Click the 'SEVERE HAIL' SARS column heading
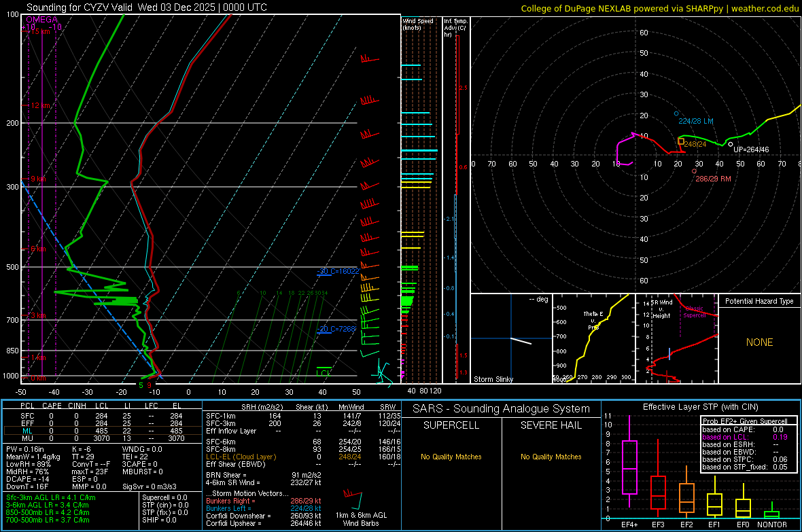The height and width of the screenshot is (532, 802). click(551, 425)
